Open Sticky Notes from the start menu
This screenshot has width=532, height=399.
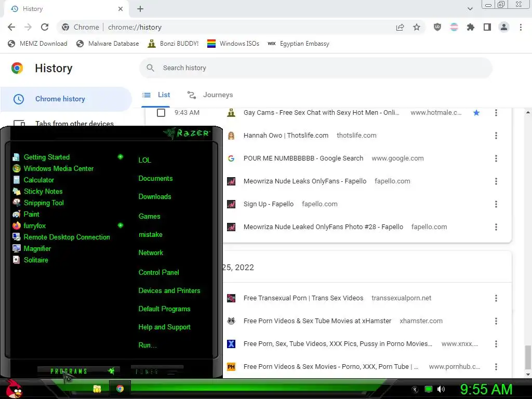point(43,191)
